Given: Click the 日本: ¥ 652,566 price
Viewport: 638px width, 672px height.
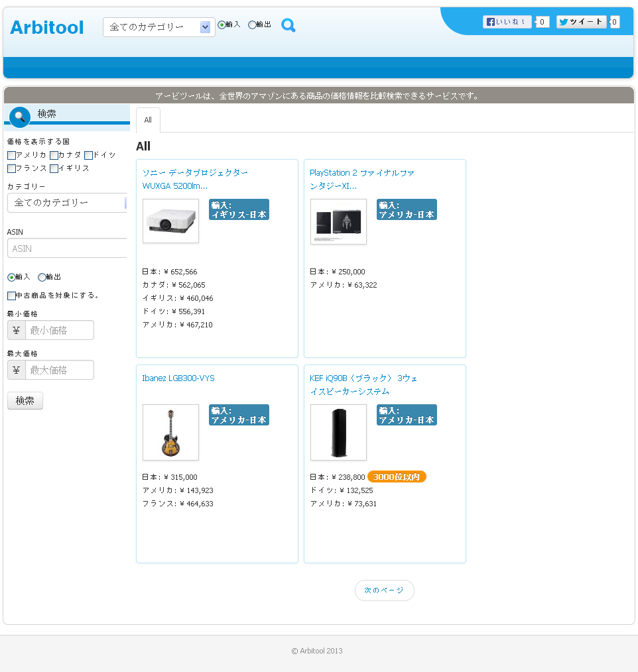Looking at the screenshot, I should [170, 272].
